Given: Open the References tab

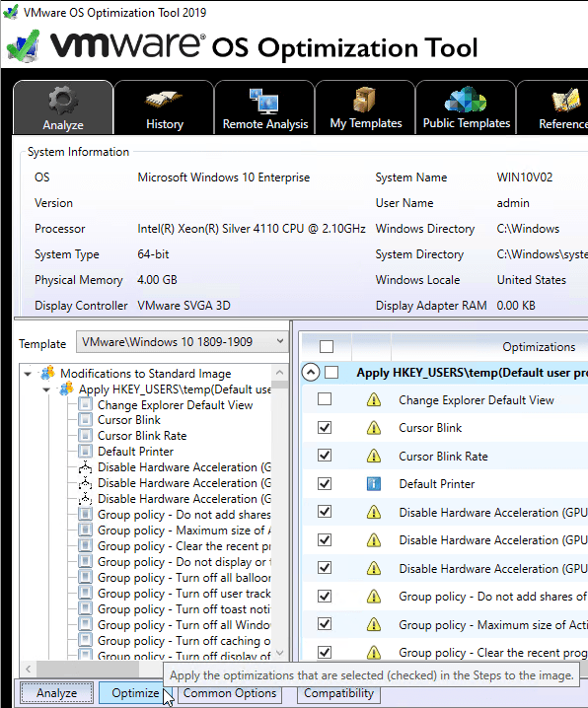Looking at the screenshot, I should click(552, 107).
